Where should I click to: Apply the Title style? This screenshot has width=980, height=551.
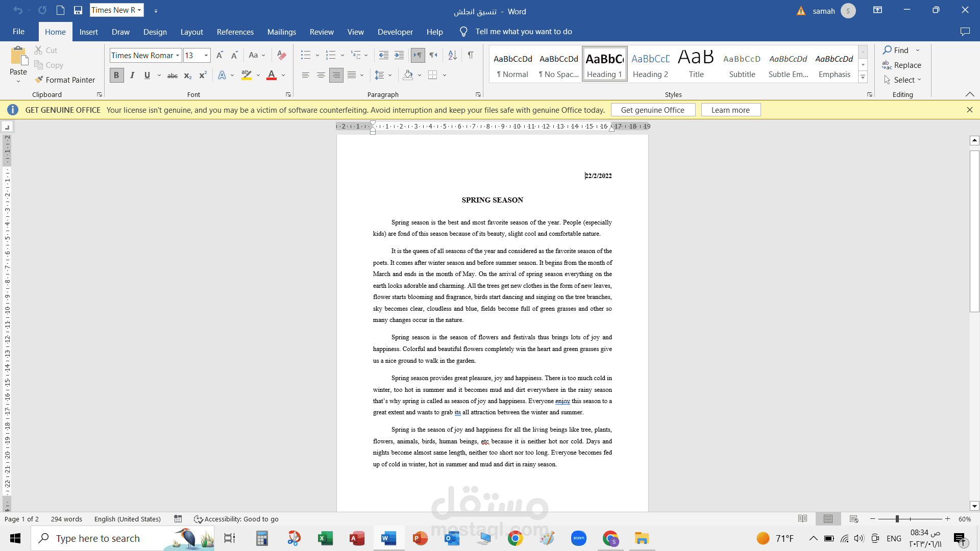tap(696, 64)
